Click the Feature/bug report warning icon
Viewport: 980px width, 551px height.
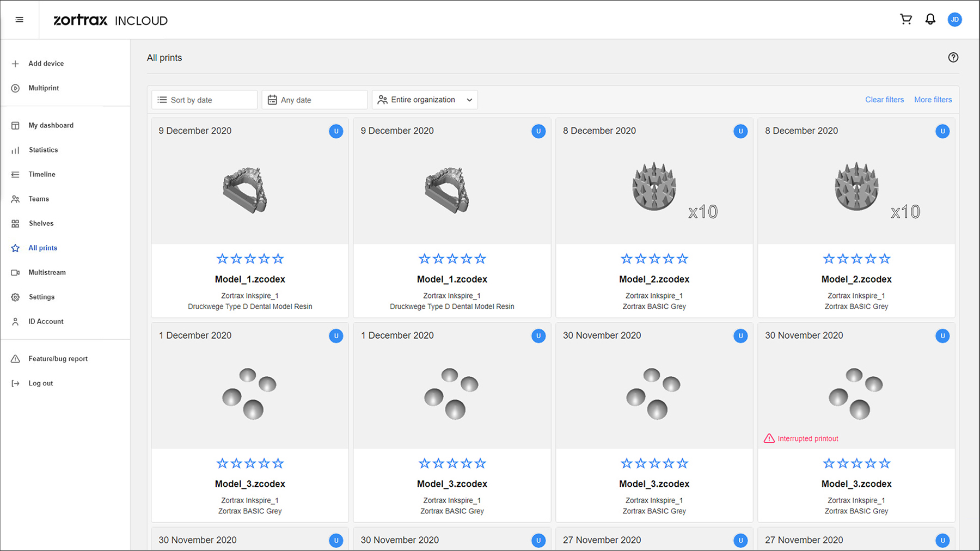click(x=15, y=359)
